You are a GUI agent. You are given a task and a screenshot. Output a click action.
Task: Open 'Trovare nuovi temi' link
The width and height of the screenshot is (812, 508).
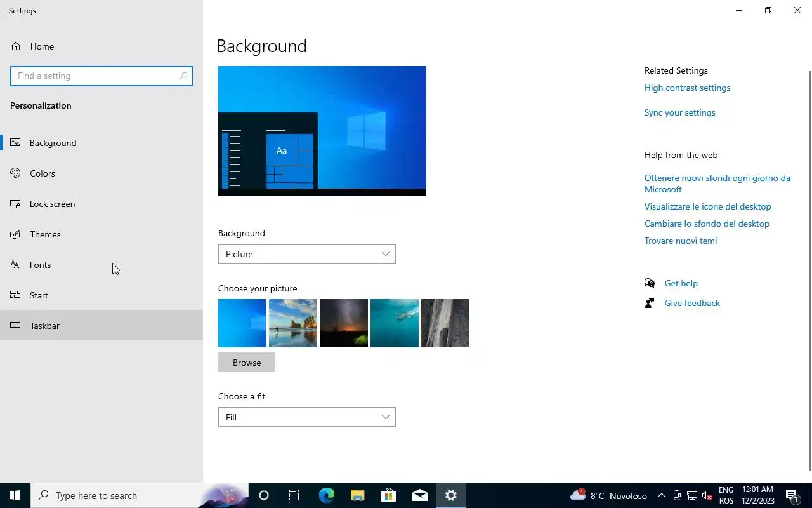681,241
